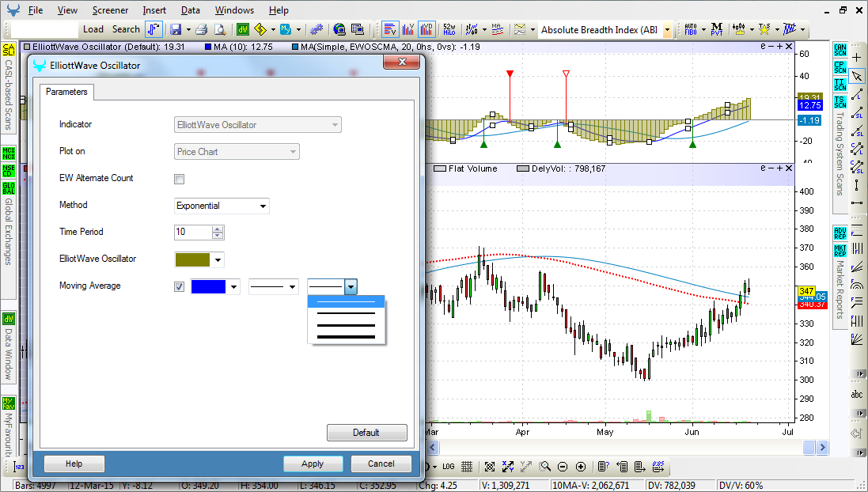Click the Auto Fibo icon
The image size is (868, 492).
point(690,29)
